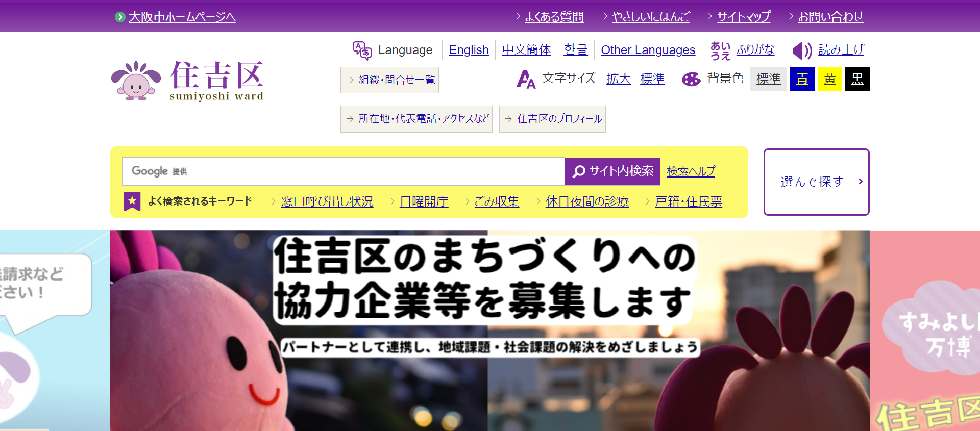Toggle ふりがな display
Viewport: 980px width, 431px height.
tap(755, 50)
